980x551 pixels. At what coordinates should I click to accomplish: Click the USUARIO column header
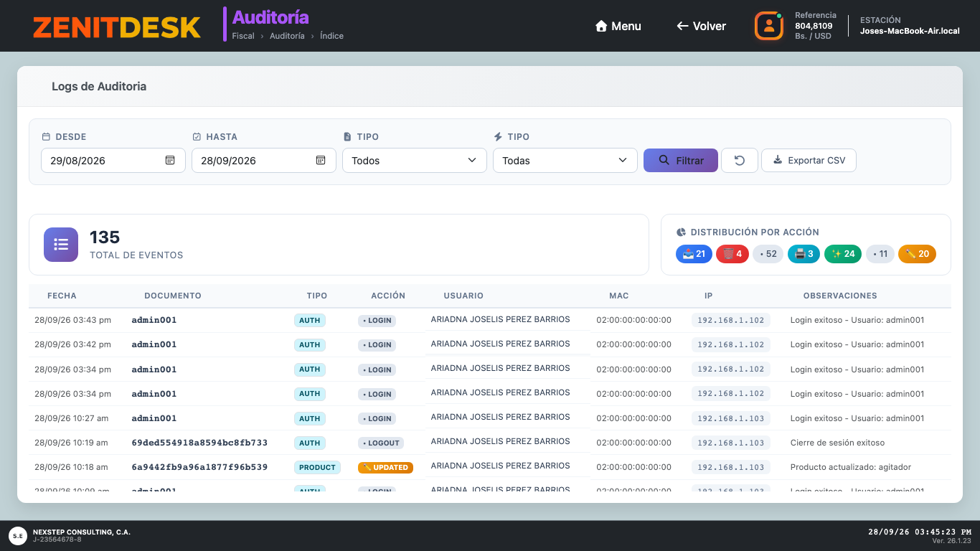463,296
